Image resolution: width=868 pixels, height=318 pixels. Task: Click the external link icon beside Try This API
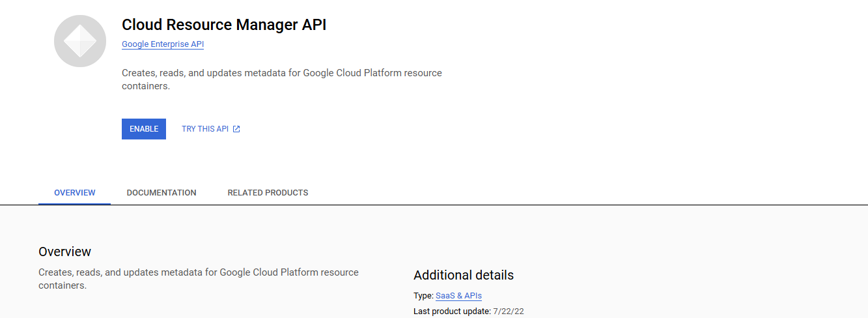[x=236, y=129]
